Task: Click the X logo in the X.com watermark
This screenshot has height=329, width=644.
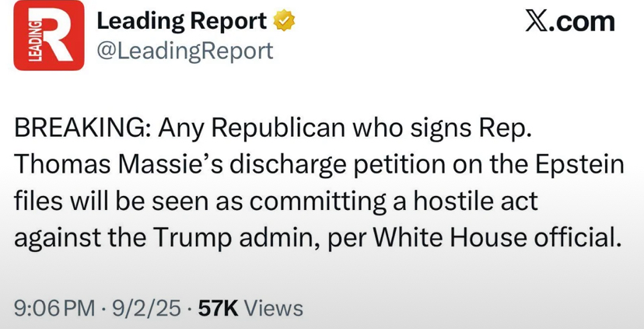Action: [x=536, y=22]
